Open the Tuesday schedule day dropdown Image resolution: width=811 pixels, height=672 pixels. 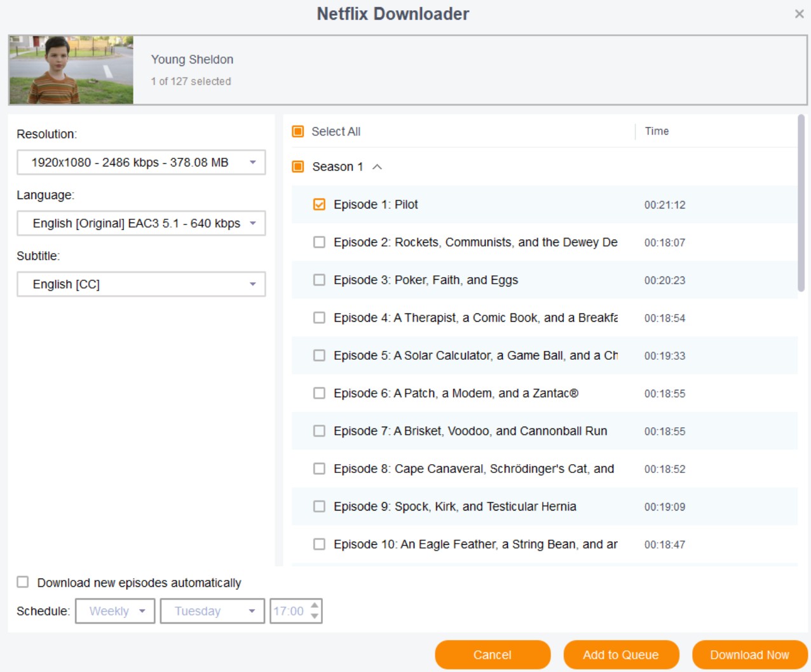pos(212,611)
